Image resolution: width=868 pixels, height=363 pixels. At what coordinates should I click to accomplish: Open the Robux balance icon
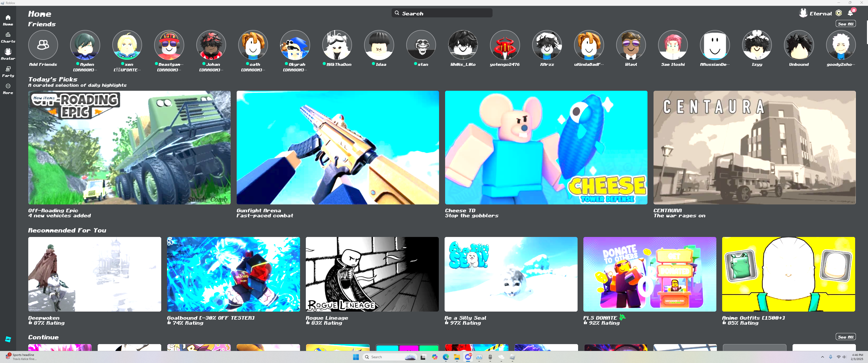[x=839, y=13]
